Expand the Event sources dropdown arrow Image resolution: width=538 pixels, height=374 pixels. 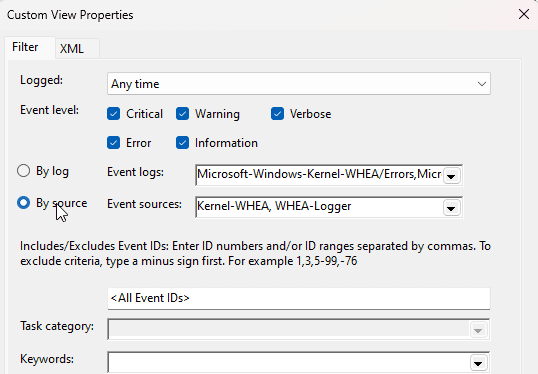pyautogui.click(x=451, y=208)
